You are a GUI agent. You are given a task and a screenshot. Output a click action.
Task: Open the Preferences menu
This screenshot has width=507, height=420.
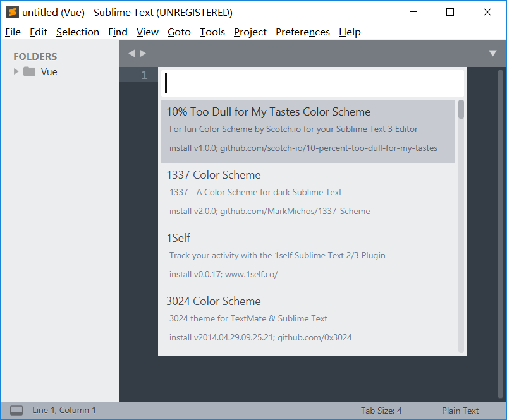point(302,32)
